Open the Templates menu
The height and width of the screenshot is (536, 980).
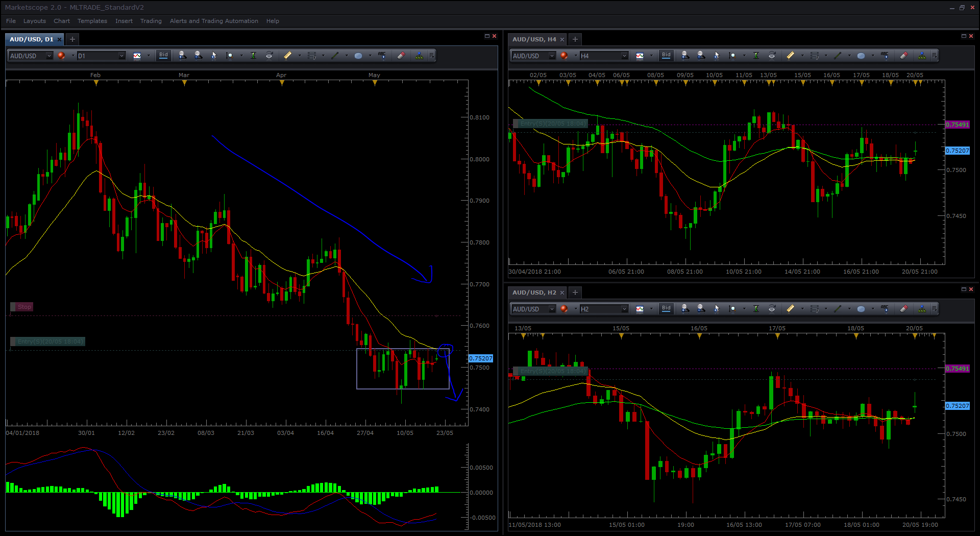coord(92,21)
